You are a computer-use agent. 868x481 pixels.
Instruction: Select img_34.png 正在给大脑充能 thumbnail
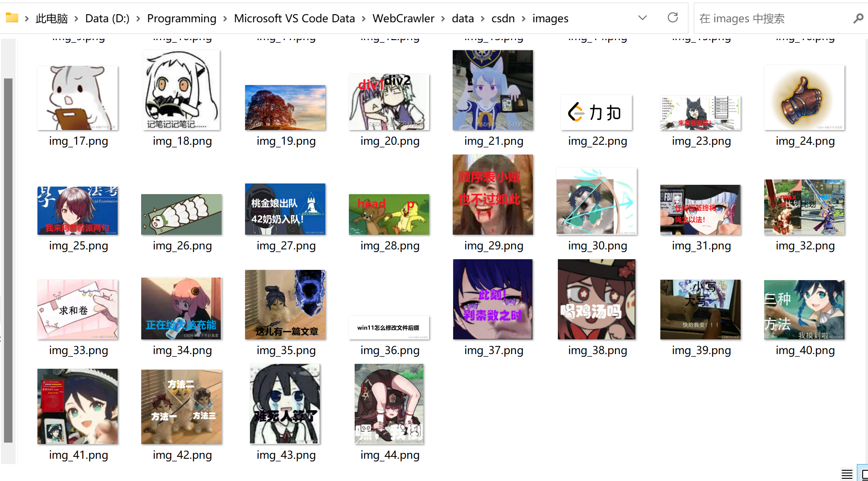click(x=181, y=309)
